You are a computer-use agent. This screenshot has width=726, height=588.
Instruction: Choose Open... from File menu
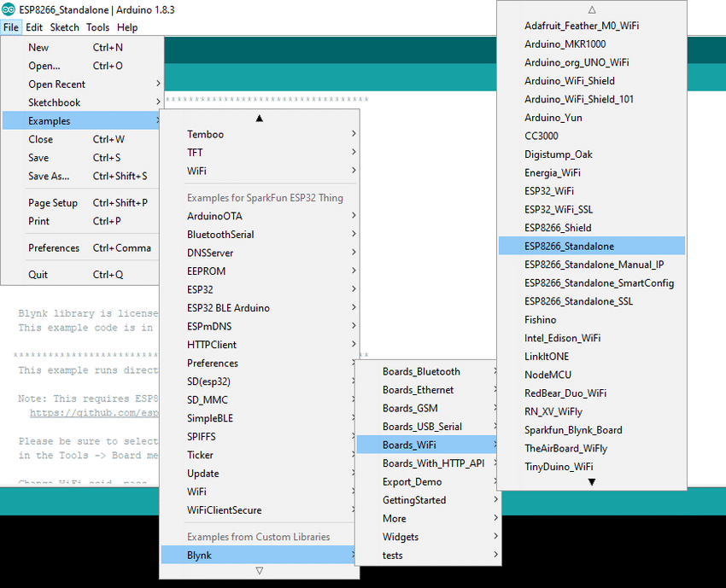point(81,66)
